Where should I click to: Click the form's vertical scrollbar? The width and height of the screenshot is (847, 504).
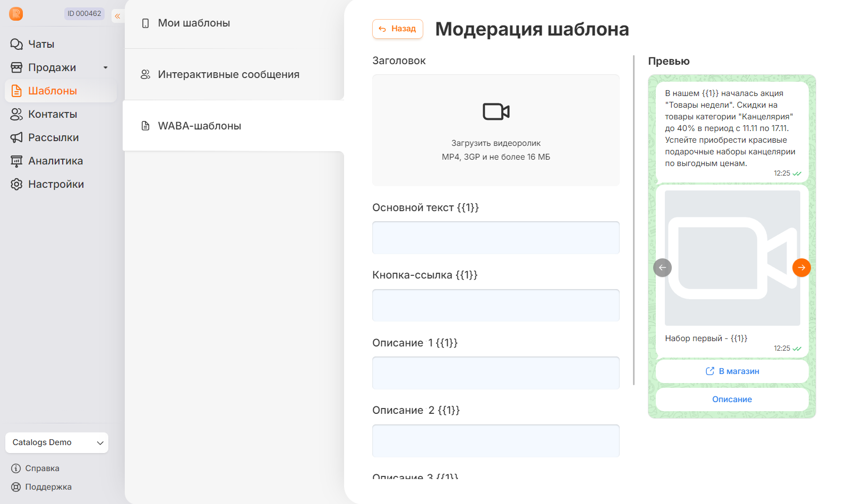pyautogui.click(x=634, y=220)
